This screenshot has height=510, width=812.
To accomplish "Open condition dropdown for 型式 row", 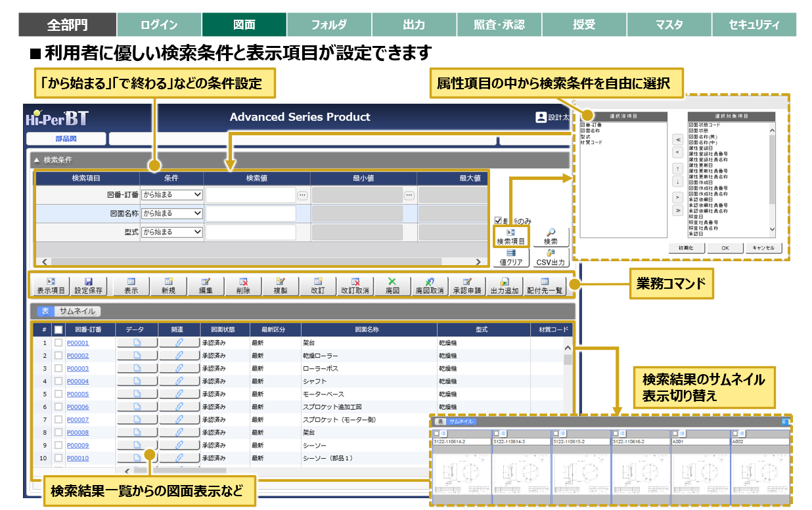I will [171, 232].
